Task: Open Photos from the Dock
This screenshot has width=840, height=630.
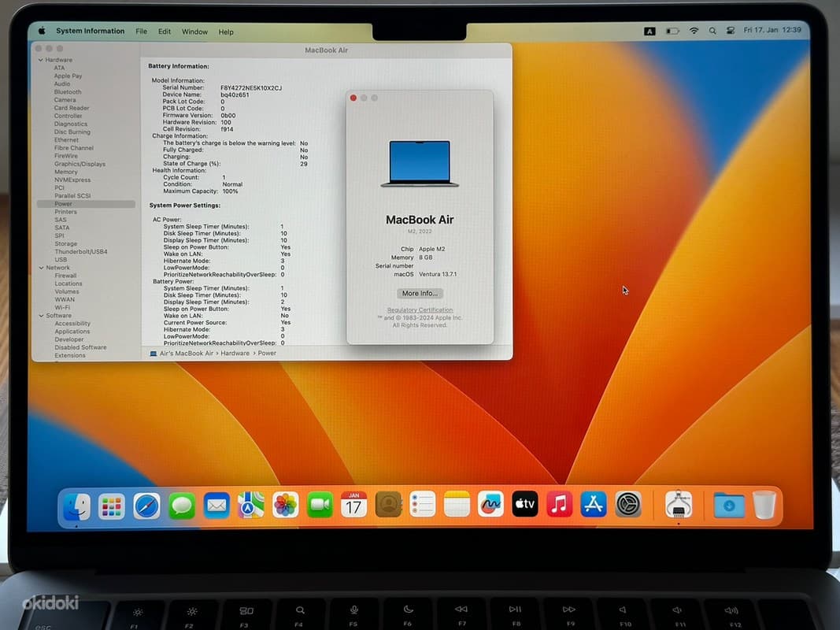Action: pyautogui.click(x=286, y=505)
